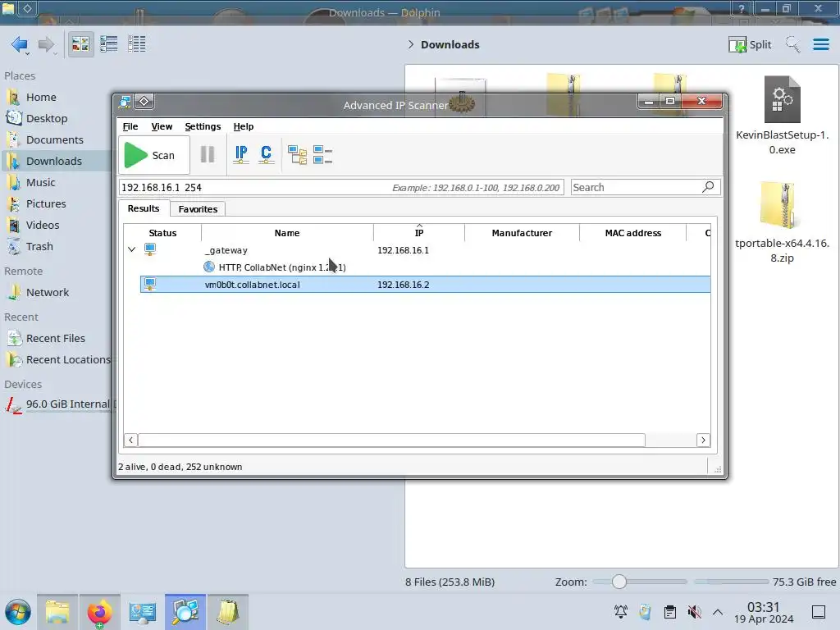Open Firefox from the taskbar
This screenshot has height=630, width=840.
click(99, 612)
